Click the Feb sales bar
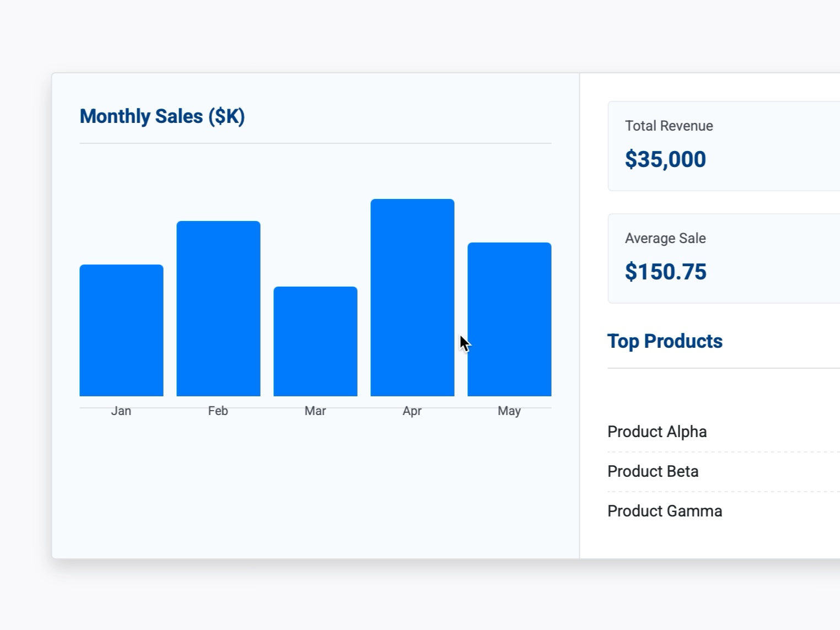The height and width of the screenshot is (630, 840). (x=218, y=309)
